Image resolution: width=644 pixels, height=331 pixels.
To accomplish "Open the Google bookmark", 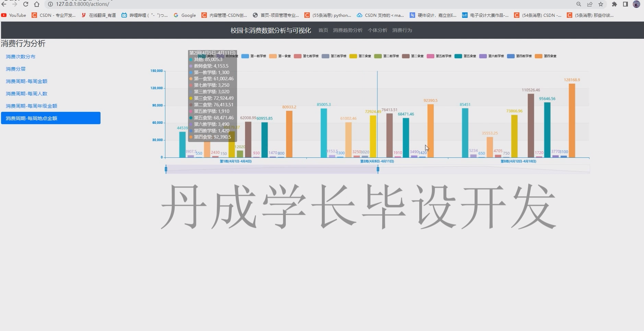I will point(184,15).
